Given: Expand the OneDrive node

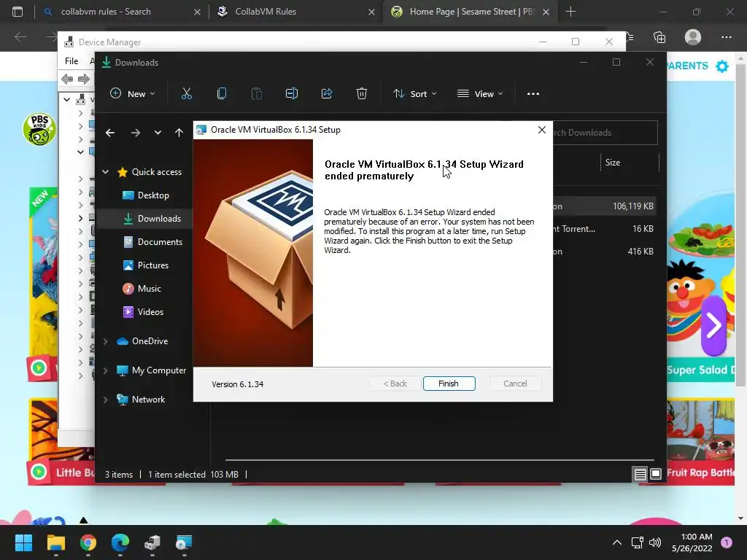Looking at the screenshot, I should (x=105, y=341).
